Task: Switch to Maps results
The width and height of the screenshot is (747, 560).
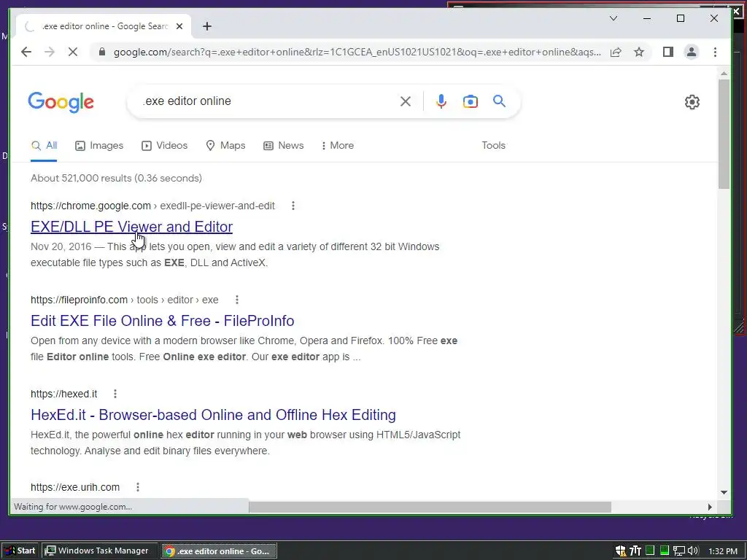Action: (225, 145)
